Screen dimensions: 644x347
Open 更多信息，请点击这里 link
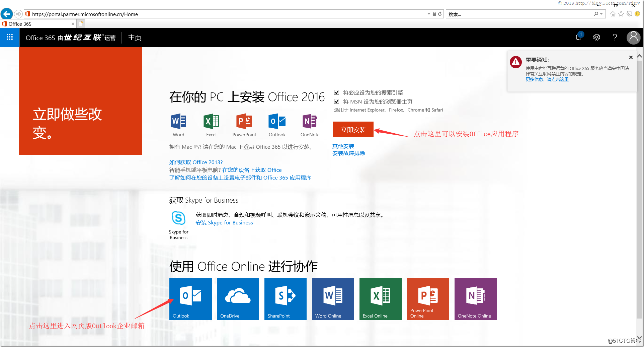pyautogui.click(x=547, y=79)
